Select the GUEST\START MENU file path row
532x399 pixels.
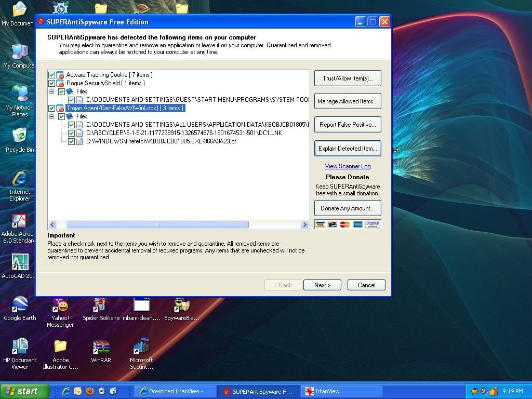(197, 100)
